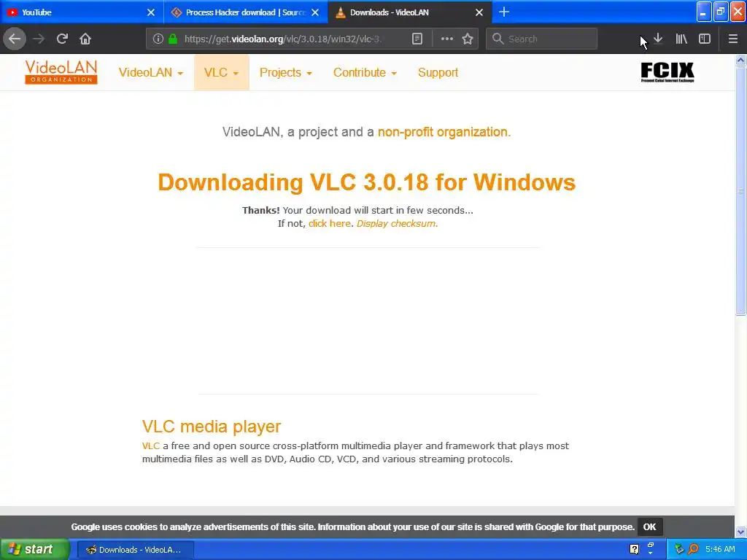Open the Library bookshelf icon
This screenshot has width=747, height=560.
point(681,39)
